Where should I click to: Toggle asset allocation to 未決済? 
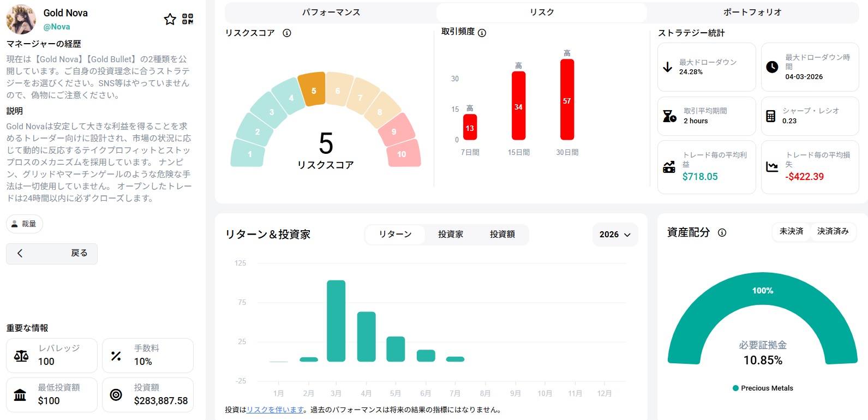tap(792, 231)
